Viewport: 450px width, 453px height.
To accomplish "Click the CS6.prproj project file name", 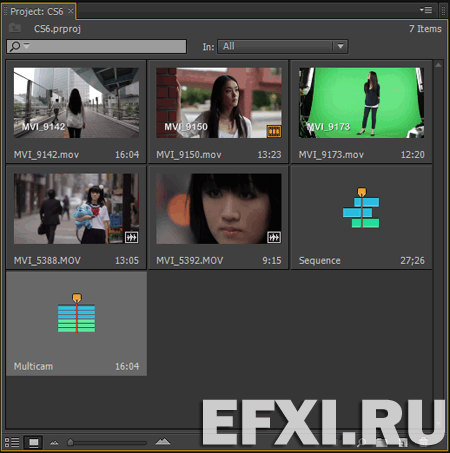I will click(x=57, y=29).
